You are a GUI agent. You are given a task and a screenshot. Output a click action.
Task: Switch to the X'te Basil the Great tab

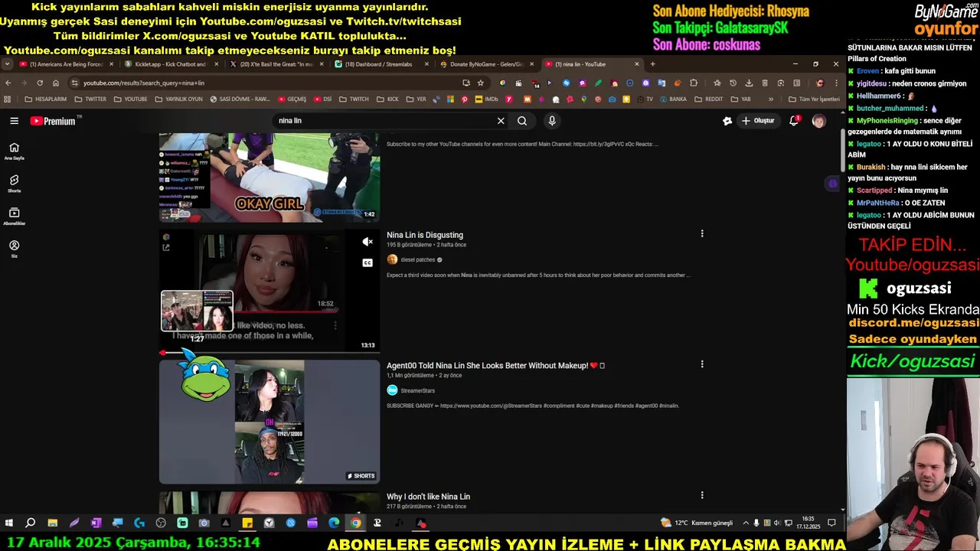point(276,64)
